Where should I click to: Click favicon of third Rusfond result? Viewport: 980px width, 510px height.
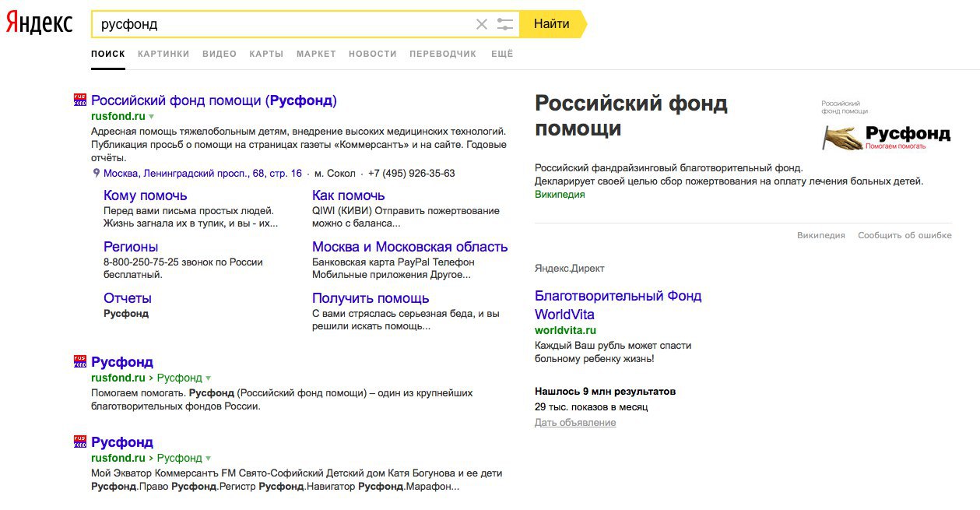(x=80, y=441)
